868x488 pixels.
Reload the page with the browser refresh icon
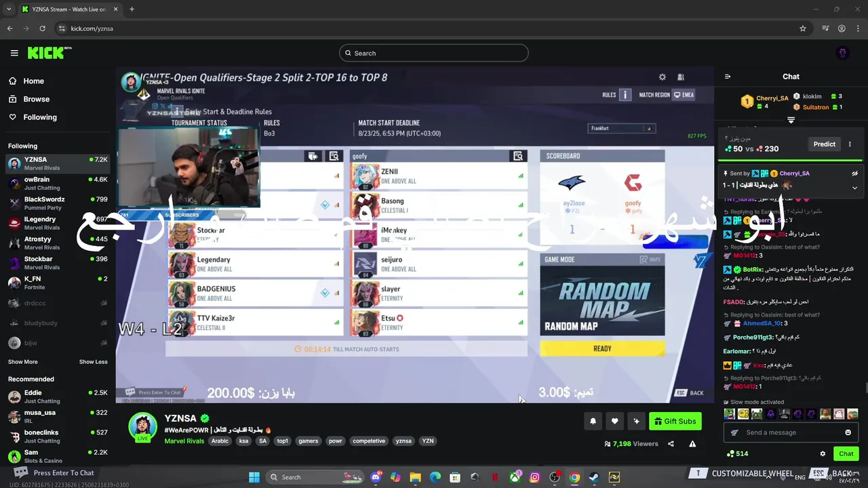click(42, 28)
